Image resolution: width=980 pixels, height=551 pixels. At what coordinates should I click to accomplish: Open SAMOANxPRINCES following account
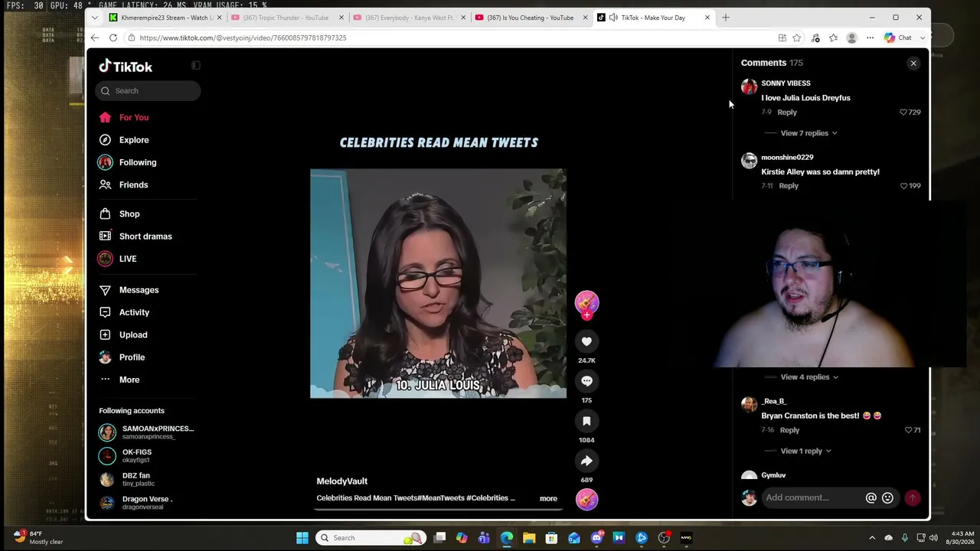click(x=147, y=432)
